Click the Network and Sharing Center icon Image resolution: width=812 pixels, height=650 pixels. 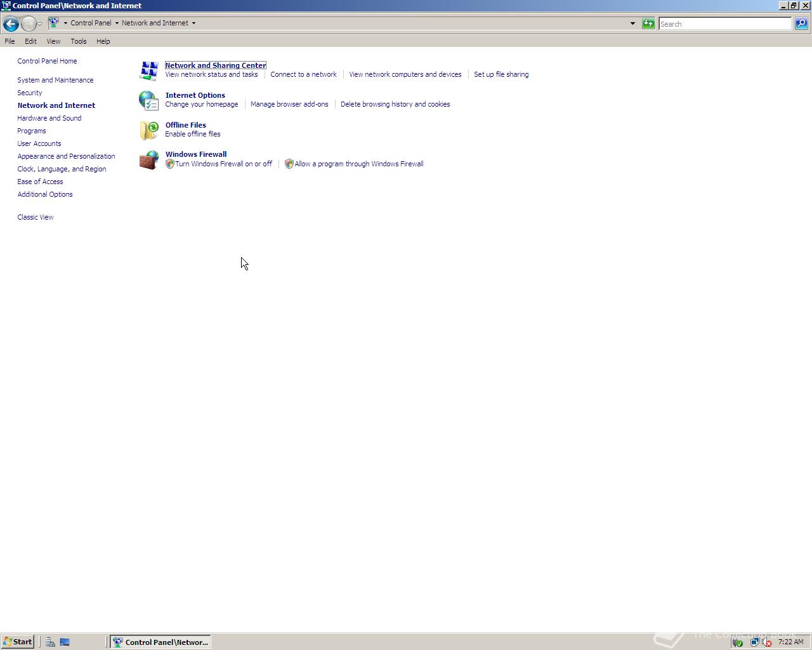[x=149, y=70]
